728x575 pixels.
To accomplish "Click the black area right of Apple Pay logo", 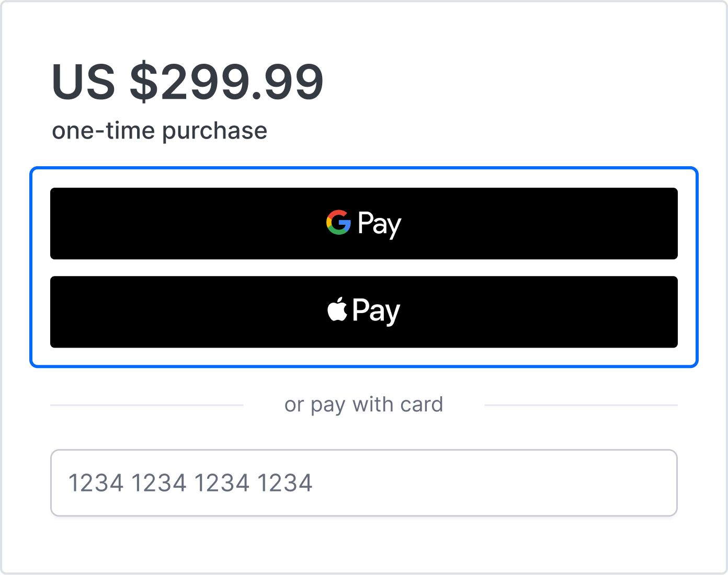I will 539,312.
